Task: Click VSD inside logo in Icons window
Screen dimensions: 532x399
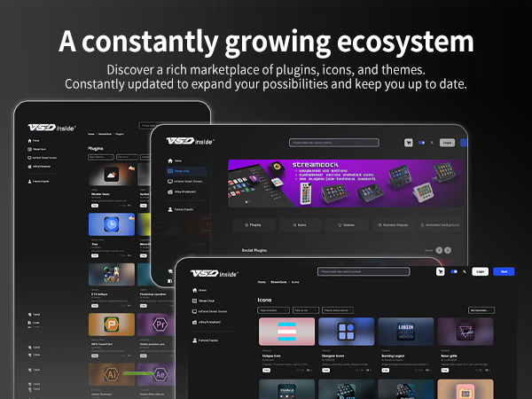Action: click(x=214, y=273)
